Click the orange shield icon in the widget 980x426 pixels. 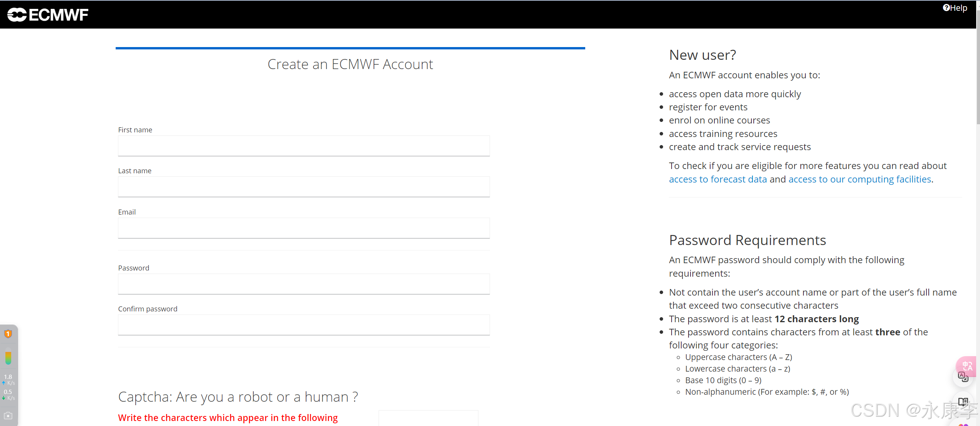coord(8,334)
